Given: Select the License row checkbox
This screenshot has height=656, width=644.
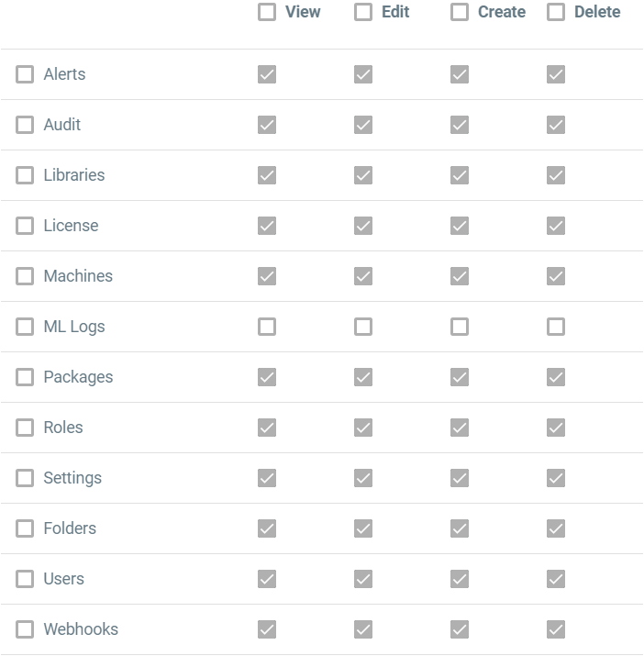Looking at the screenshot, I should click(x=25, y=226).
